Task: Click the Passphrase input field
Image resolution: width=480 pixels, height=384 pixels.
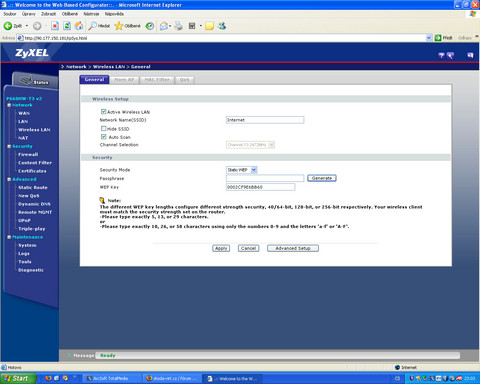Action: [x=265, y=178]
